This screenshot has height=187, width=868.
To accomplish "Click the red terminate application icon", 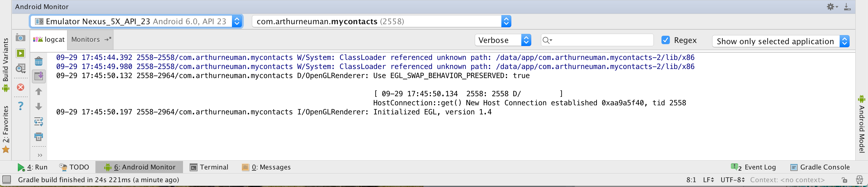I will pyautogui.click(x=21, y=87).
